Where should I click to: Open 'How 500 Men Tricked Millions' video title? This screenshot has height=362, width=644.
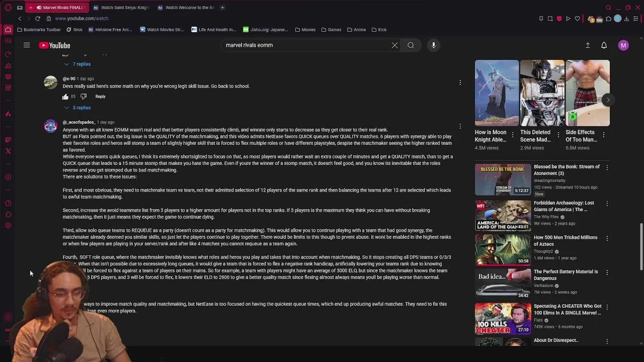(566, 240)
